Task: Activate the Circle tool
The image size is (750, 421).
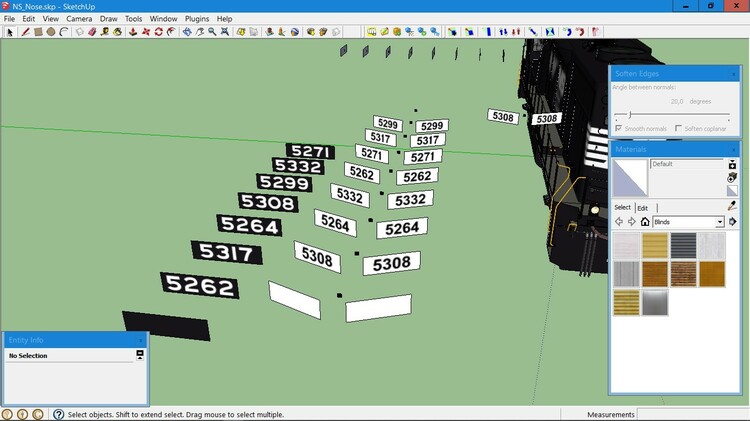Action: pyautogui.click(x=51, y=32)
